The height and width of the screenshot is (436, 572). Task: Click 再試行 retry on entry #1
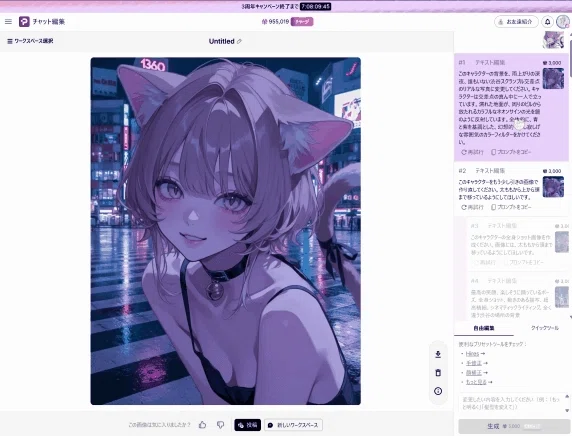click(x=472, y=152)
